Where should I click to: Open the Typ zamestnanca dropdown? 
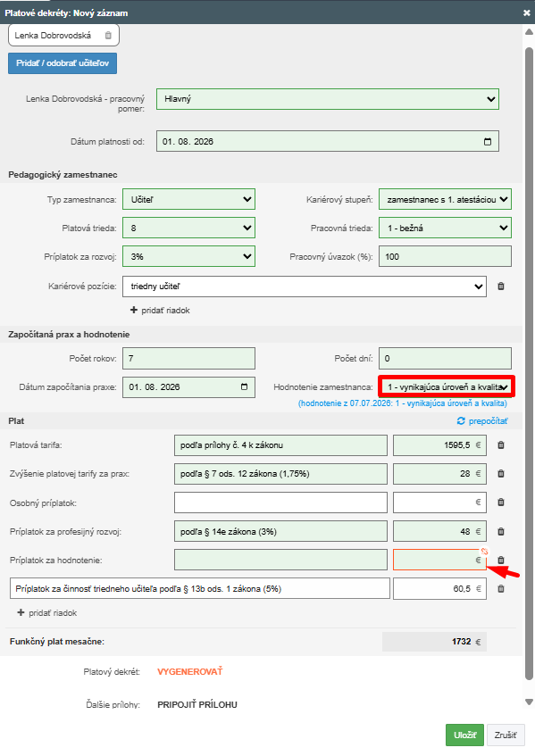188,199
